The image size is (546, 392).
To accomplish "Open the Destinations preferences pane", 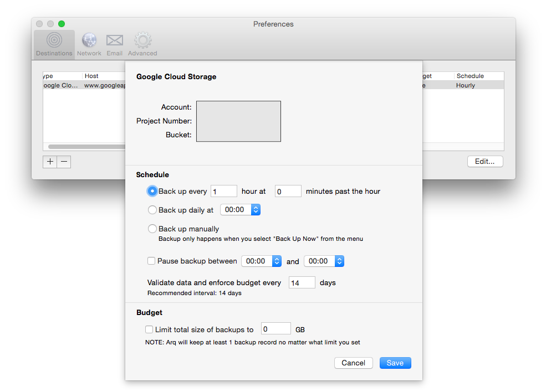I will tap(54, 44).
